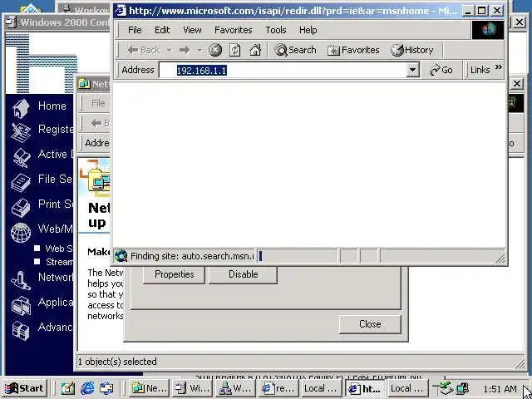Click the Close button in the status dialog
The width and height of the screenshot is (532, 399).
tap(370, 324)
